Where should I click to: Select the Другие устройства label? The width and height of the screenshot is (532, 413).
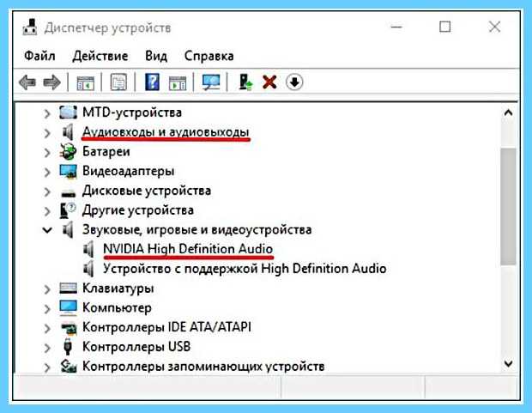pyautogui.click(x=138, y=210)
